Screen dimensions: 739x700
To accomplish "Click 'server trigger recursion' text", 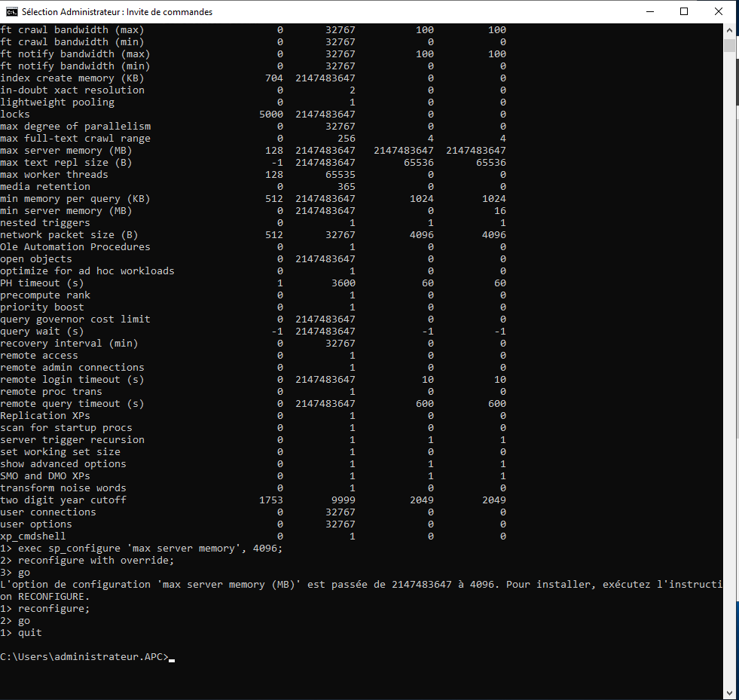I will tap(72, 439).
